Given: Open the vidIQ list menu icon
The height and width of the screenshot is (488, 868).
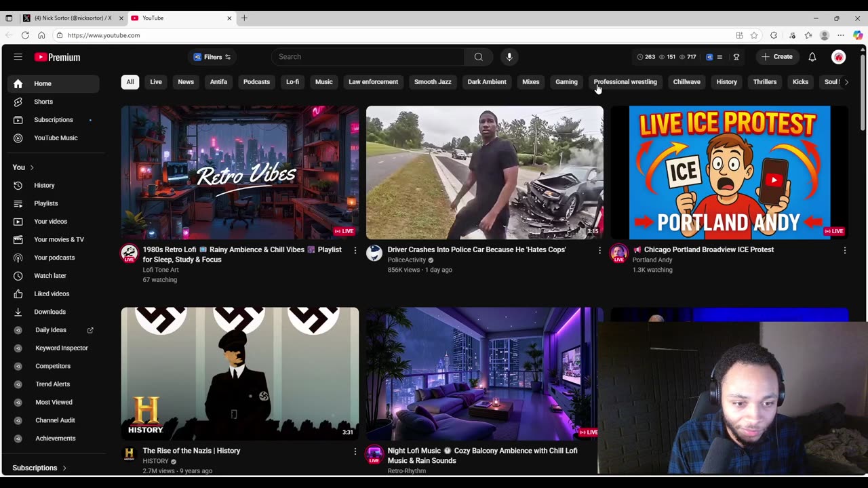Looking at the screenshot, I should [719, 57].
